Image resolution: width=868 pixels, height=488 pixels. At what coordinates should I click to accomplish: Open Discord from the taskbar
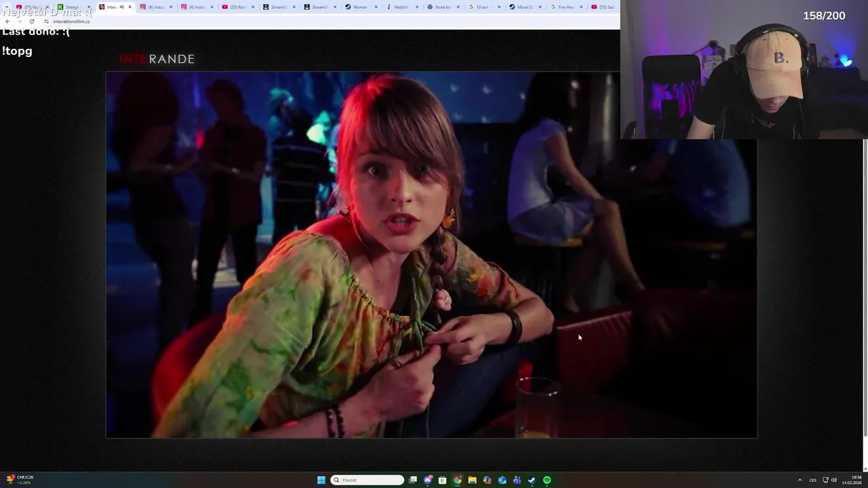tap(428, 480)
